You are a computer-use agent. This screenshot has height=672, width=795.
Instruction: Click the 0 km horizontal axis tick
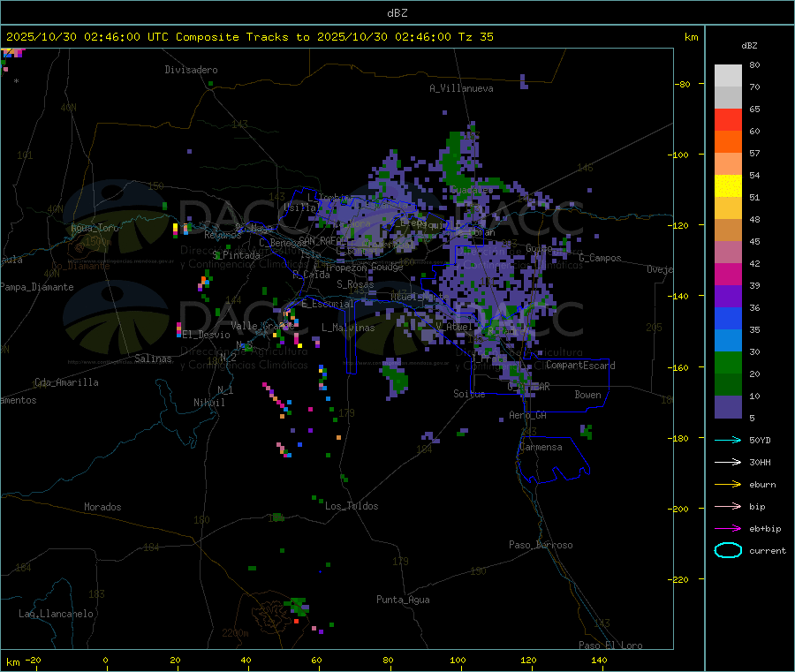[105, 660]
